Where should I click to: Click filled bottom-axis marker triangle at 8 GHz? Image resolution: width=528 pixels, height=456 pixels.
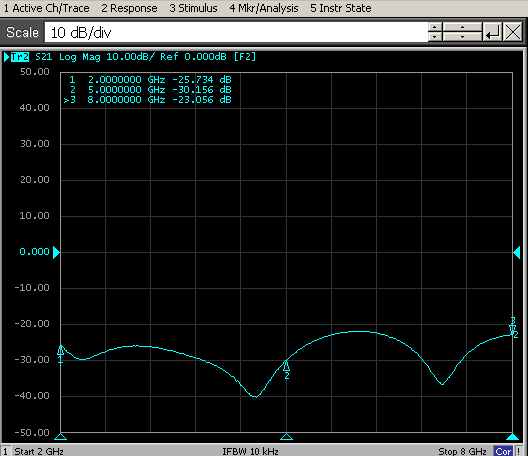pos(513,437)
